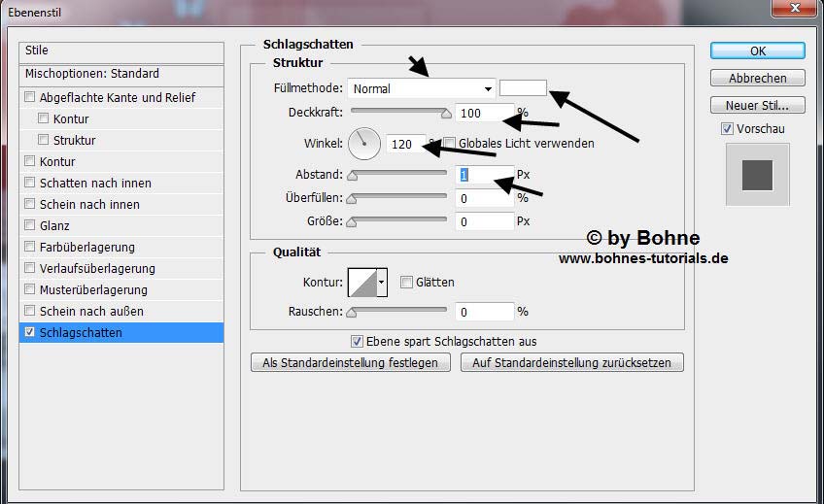
Task: Expand the Kontur curve picker arrow
Action: pos(382,283)
